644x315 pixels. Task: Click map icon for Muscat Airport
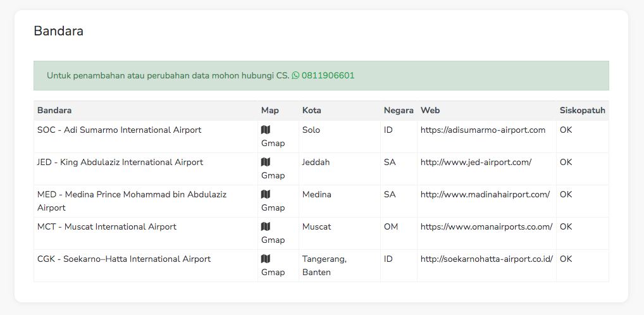click(266, 226)
